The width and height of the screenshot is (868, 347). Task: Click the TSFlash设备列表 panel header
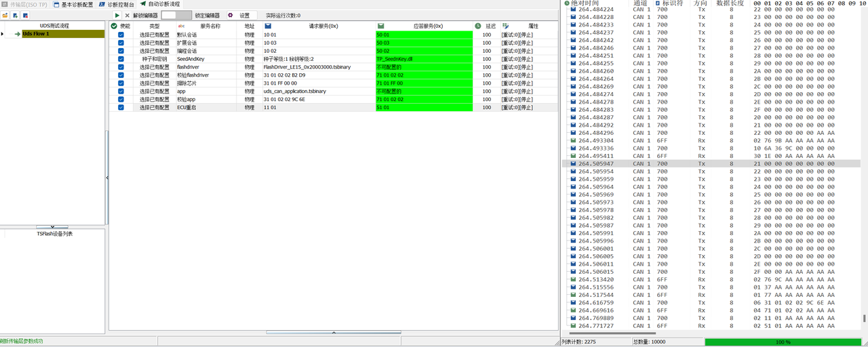(54, 234)
